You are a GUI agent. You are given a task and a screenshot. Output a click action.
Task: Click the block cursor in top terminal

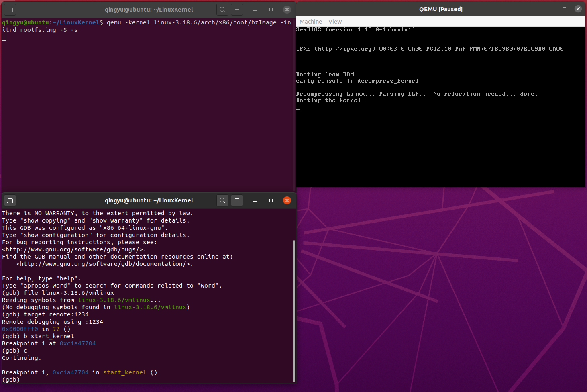4,37
